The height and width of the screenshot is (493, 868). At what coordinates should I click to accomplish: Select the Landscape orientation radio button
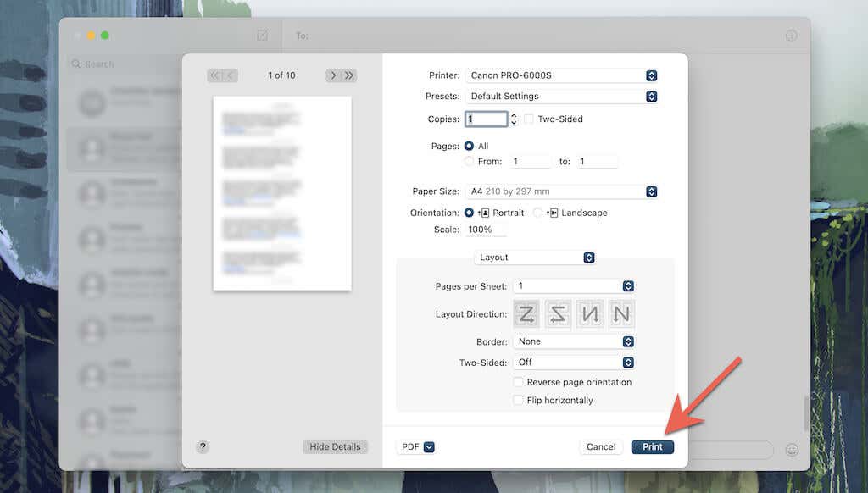click(x=537, y=213)
